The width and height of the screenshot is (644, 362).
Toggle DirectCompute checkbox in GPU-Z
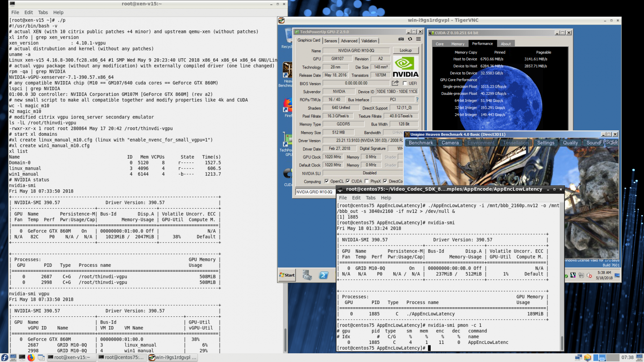pyautogui.click(x=385, y=181)
